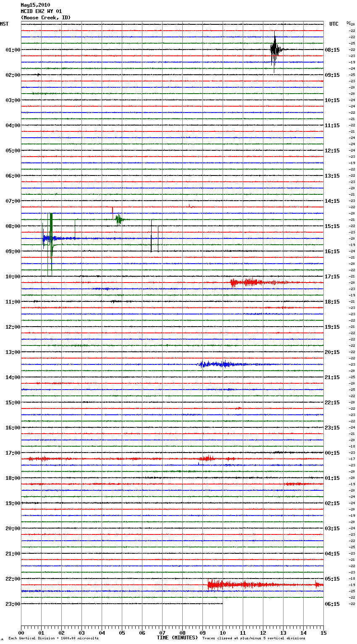The height and width of the screenshot is (644, 357).
Task: Click the 06:00 MST time label
Action: pyautogui.click(x=13, y=176)
